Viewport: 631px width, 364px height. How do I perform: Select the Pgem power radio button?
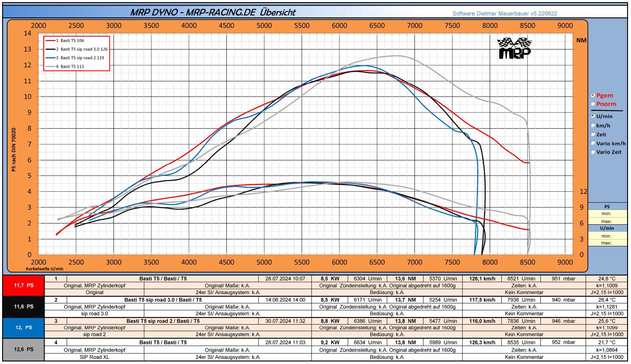[x=593, y=96]
